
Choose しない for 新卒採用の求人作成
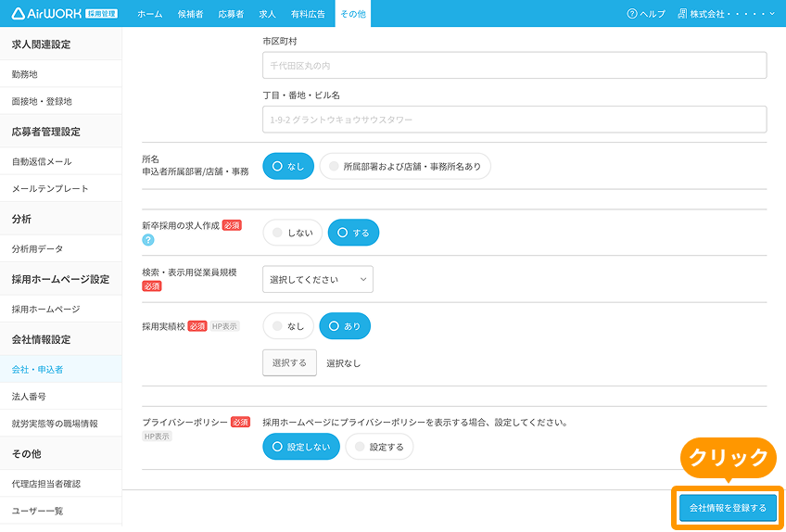(292, 233)
